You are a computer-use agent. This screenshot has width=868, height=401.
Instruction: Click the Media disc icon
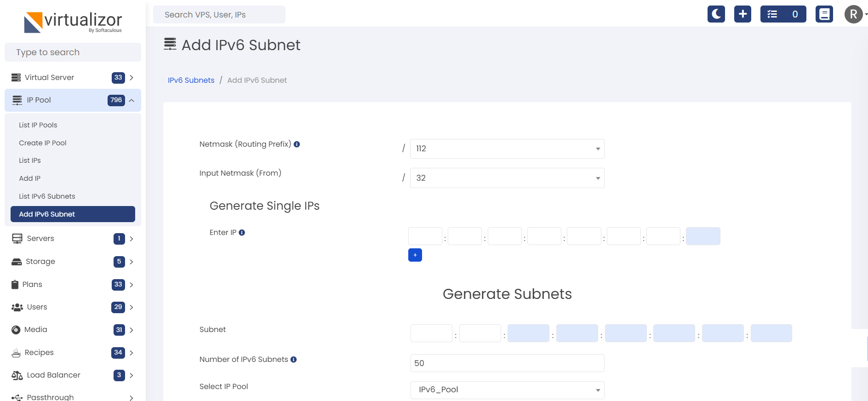click(16, 330)
